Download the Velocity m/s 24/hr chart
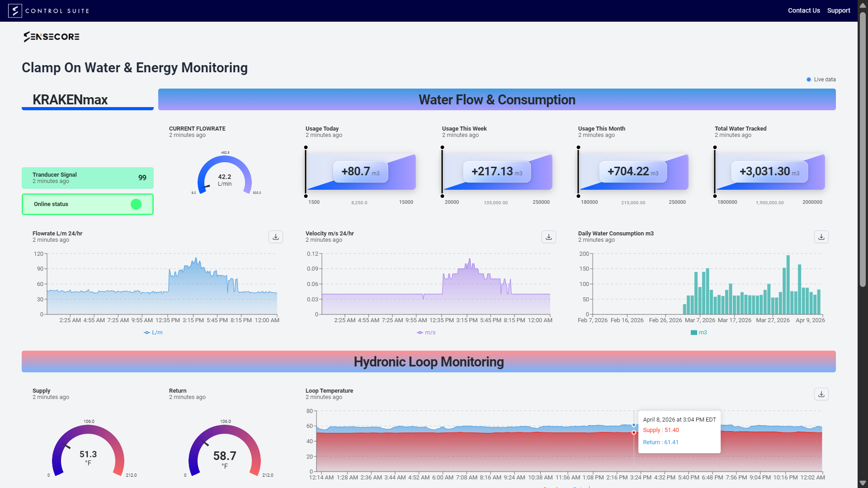This screenshot has width=868, height=488. click(548, 237)
